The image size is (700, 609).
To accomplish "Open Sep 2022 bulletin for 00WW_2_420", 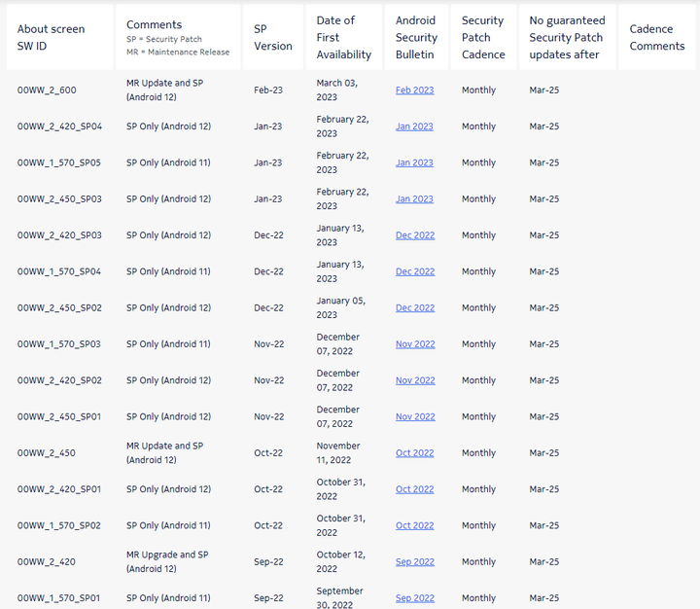I will click(x=415, y=561).
